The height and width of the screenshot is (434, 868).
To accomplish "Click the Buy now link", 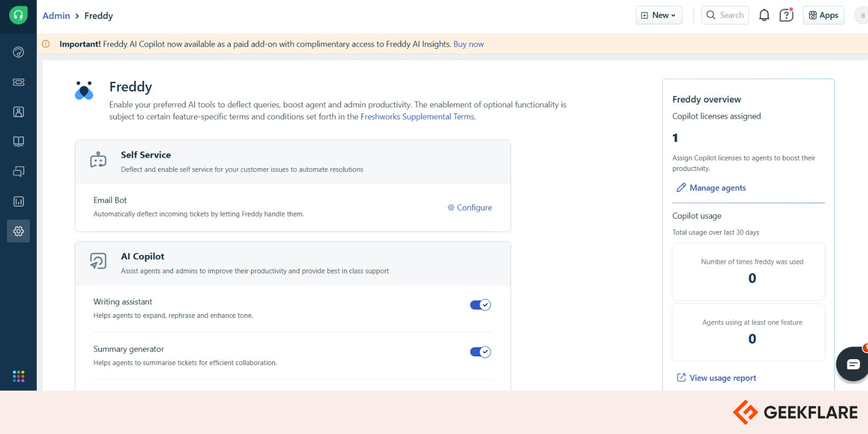I will [469, 44].
